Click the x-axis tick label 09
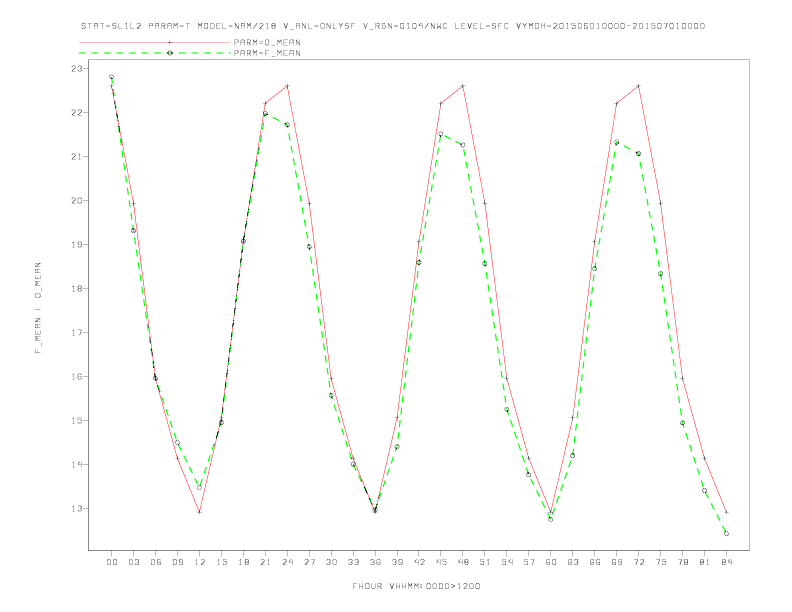The height and width of the screenshot is (612, 792). coord(177,562)
